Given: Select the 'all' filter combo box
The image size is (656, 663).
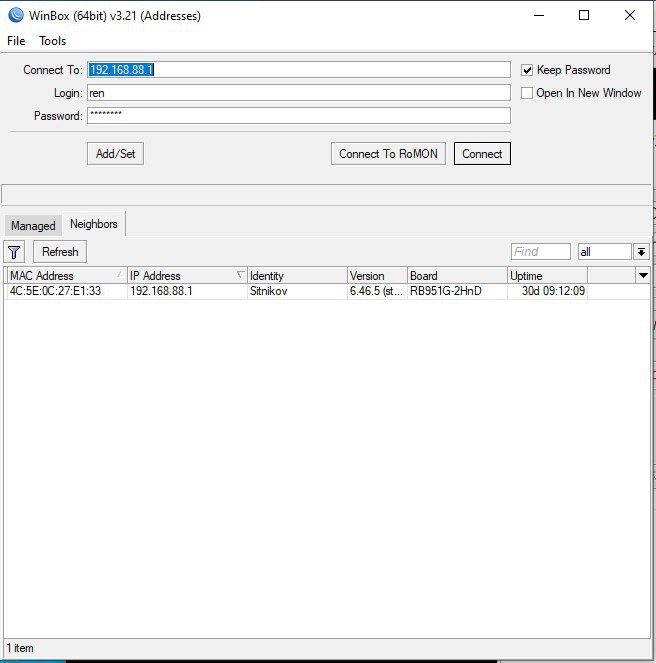Looking at the screenshot, I should point(604,252).
